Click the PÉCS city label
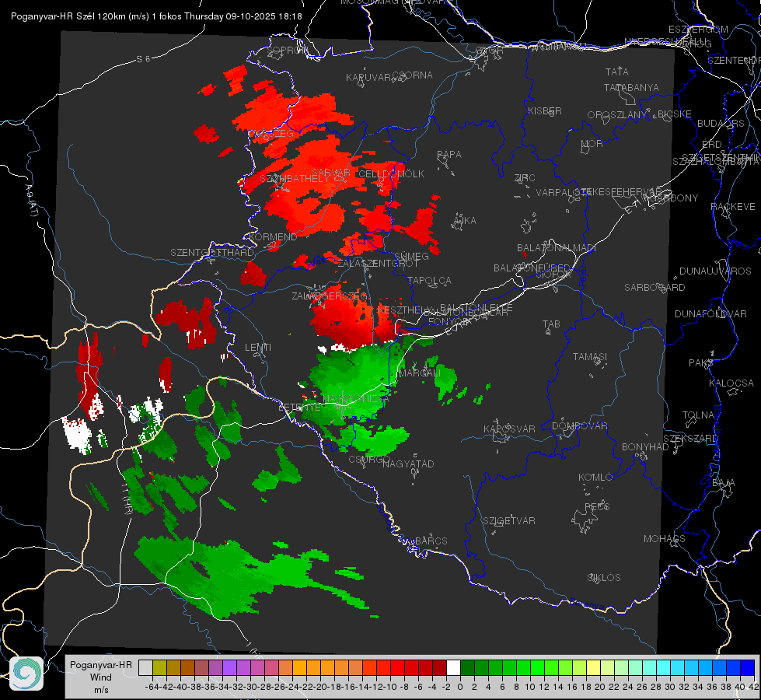The height and width of the screenshot is (700, 761). tap(596, 506)
